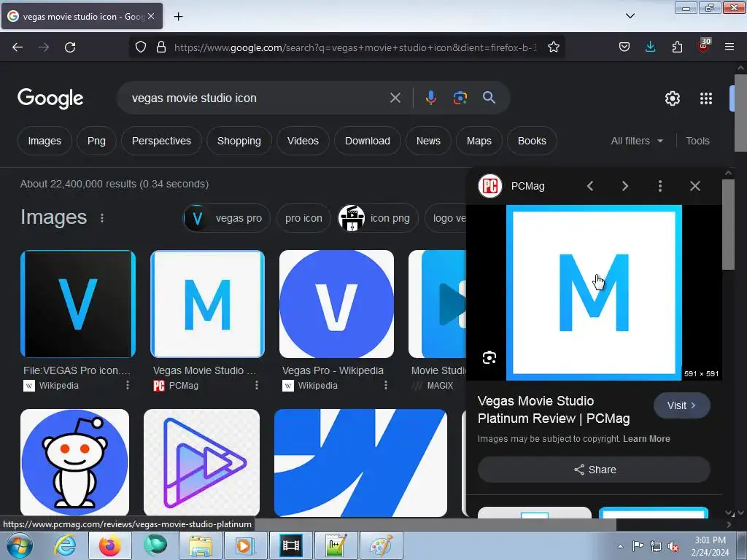Open options for the File:VEGAS Pro icon result

pyautogui.click(x=128, y=385)
